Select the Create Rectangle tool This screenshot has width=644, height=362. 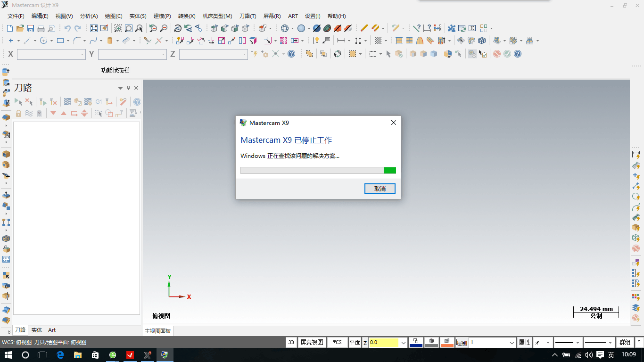pyautogui.click(x=60, y=41)
